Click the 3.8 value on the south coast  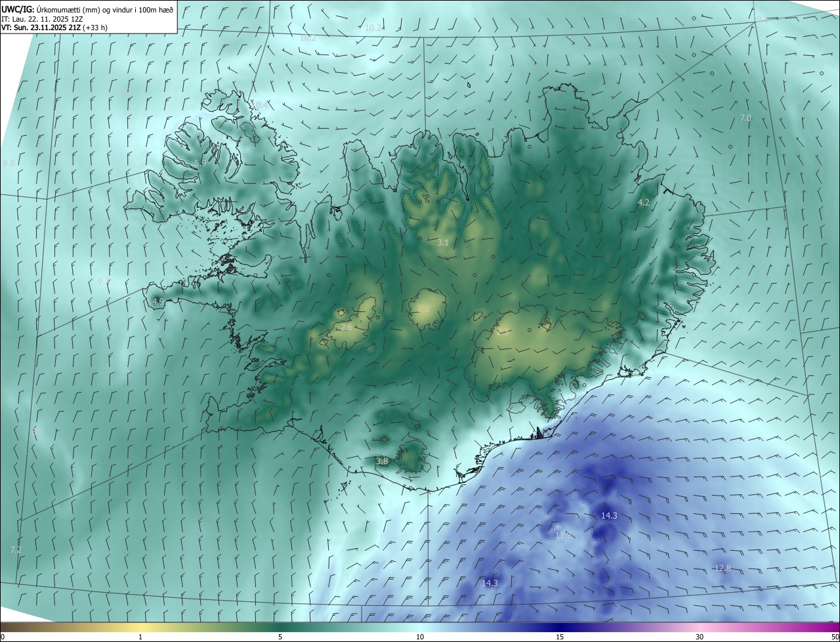click(x=382, y=461)
